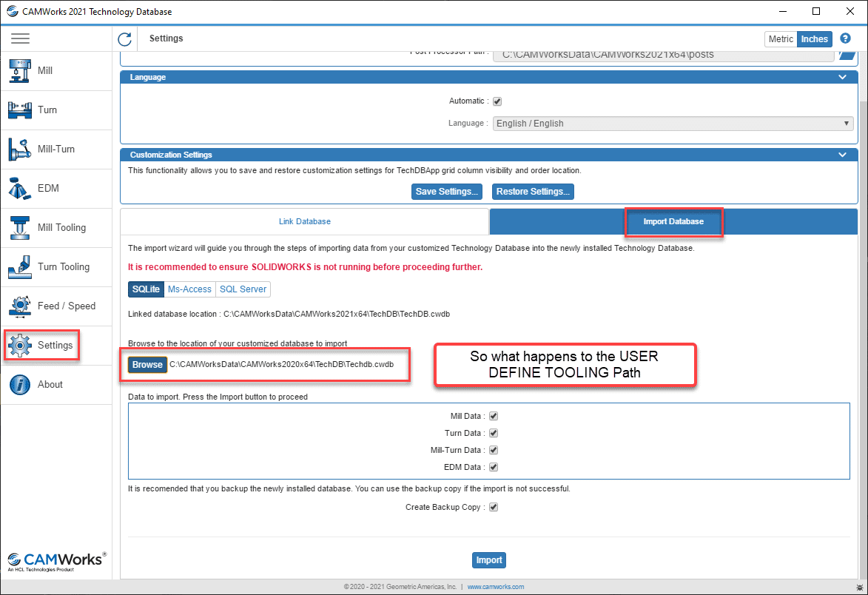
Task: Switch to the Link Database tab
Action: [304, 221]
